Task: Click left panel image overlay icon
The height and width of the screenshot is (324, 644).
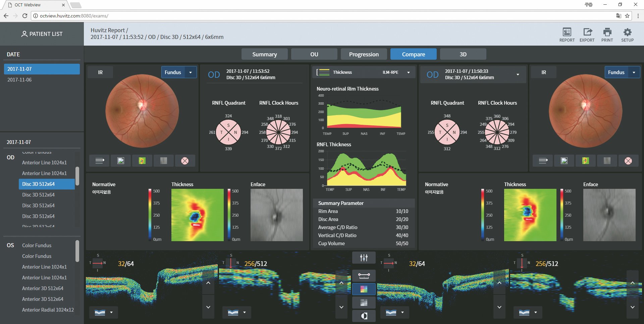Action: point(121,161)
